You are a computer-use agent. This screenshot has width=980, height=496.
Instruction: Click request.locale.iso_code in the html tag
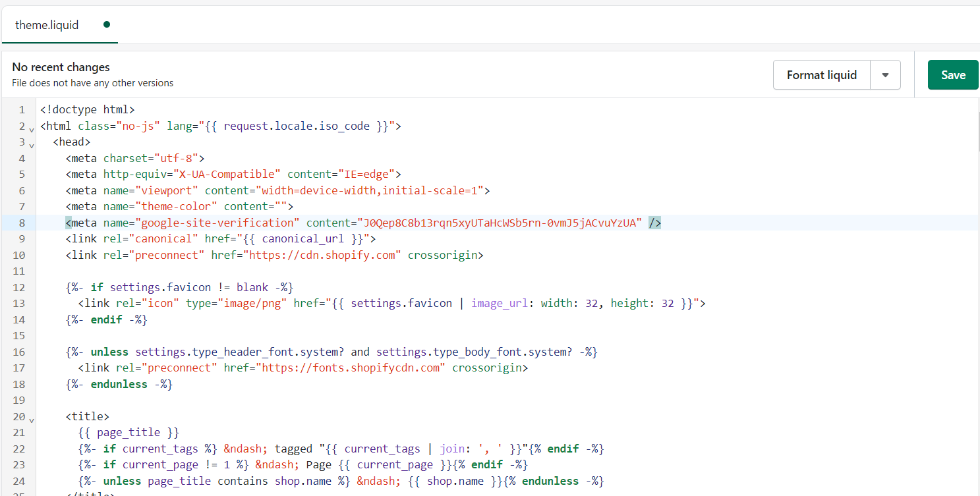point(297,126)
